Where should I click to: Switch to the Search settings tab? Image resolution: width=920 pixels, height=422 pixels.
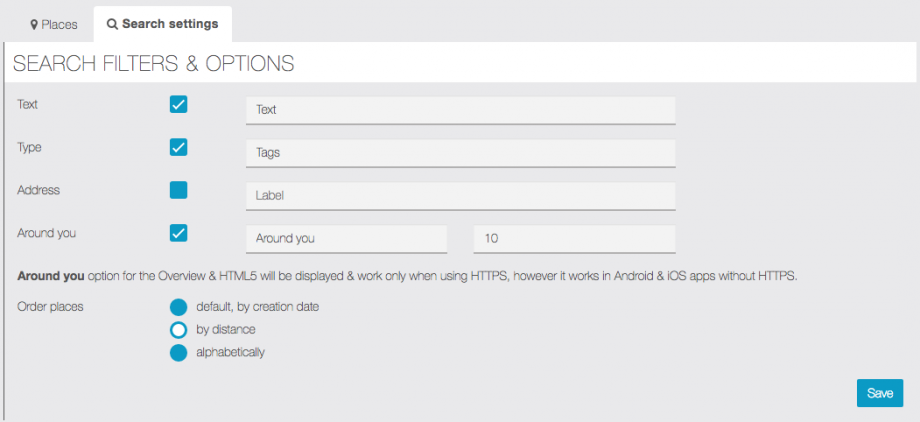click(163, 24)
